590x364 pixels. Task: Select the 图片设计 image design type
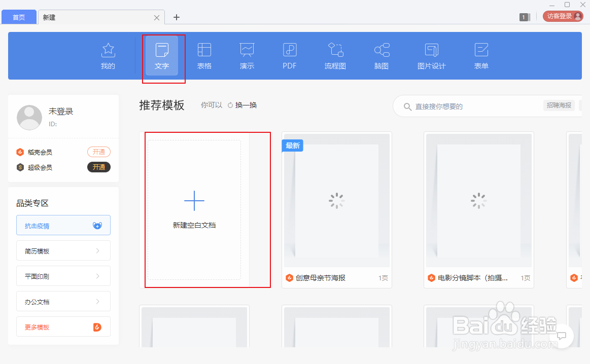click(x=432, y=56)
